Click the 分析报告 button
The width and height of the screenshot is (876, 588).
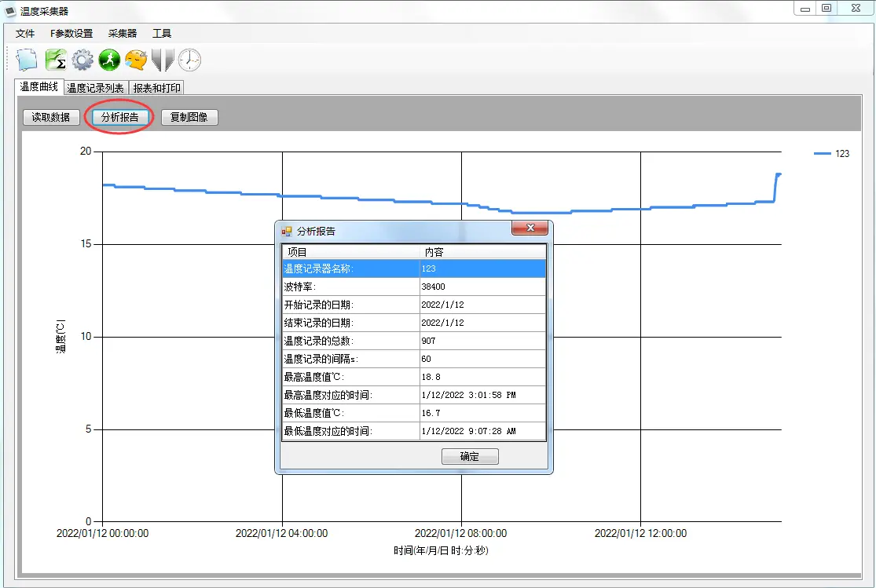[120, 117]
